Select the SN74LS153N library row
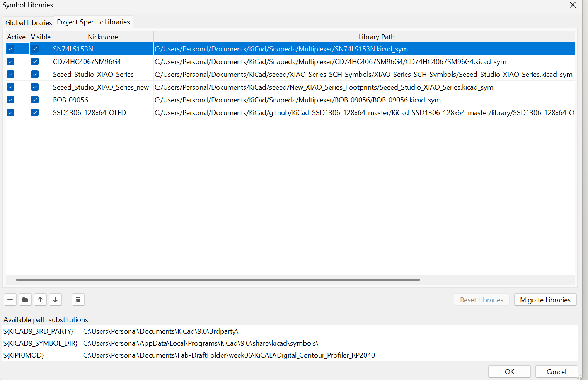The image size is (588, 380). tap(102, 49)
